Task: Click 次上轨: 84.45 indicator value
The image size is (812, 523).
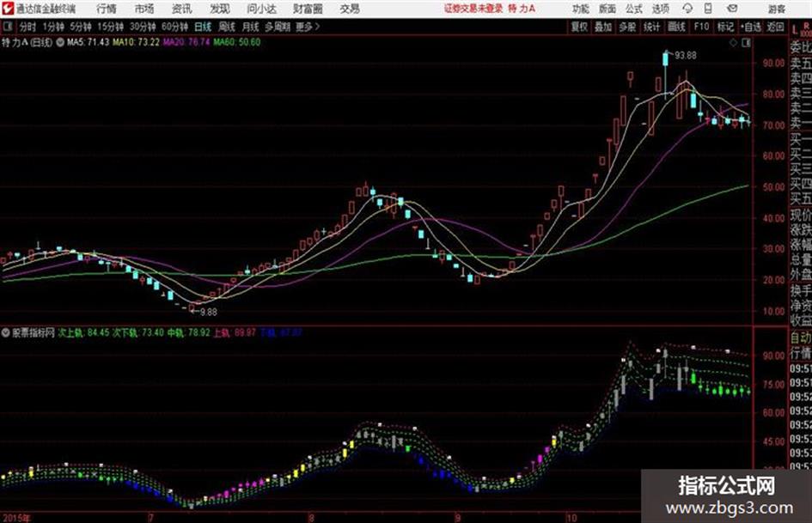Action: coord(82,332)
